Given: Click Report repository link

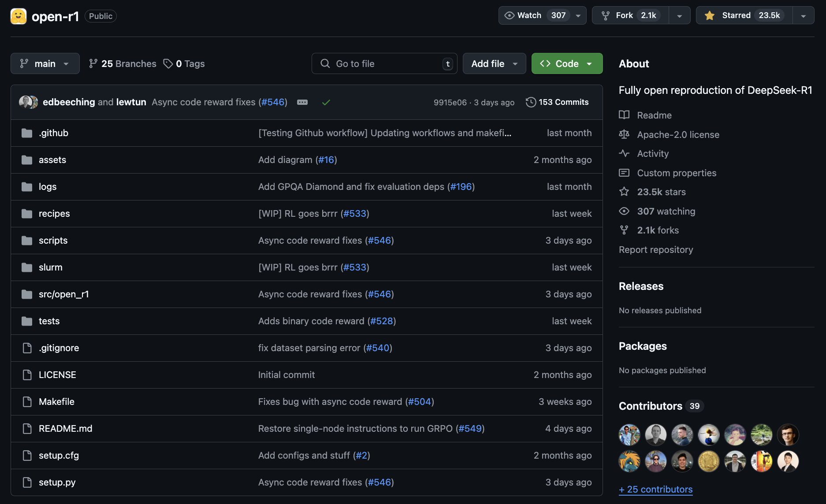Looking at the screenshot, I should pos(656,250).
